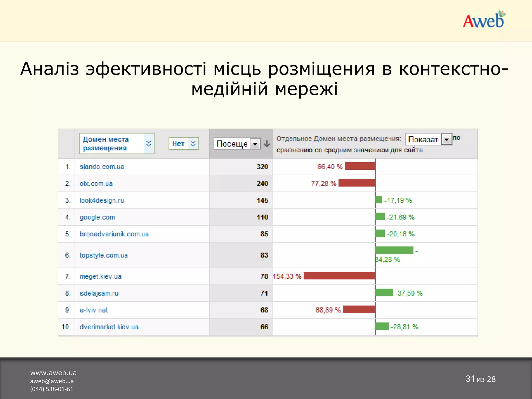Open the topstyle.com.ua link
532x399 pixels.
coord(104,255)
